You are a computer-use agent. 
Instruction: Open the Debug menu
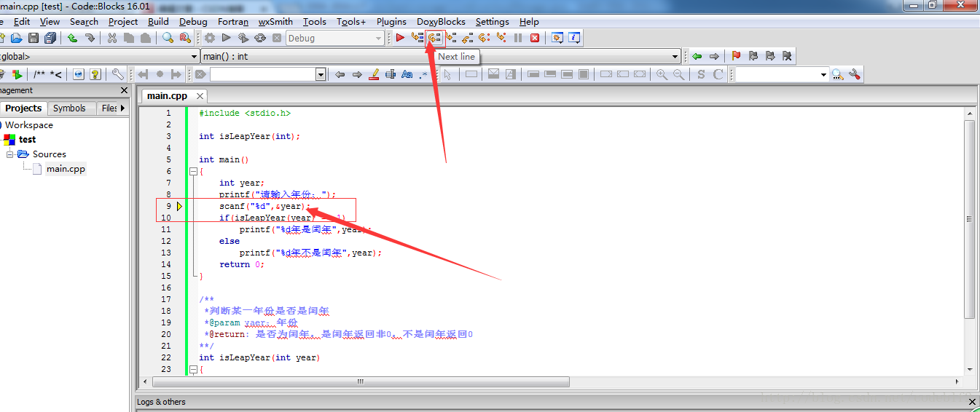193,22
